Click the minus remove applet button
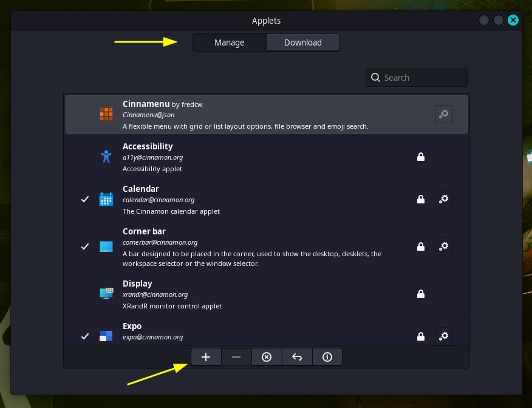Screen dimensions: 532x408 tap(236, 357)
